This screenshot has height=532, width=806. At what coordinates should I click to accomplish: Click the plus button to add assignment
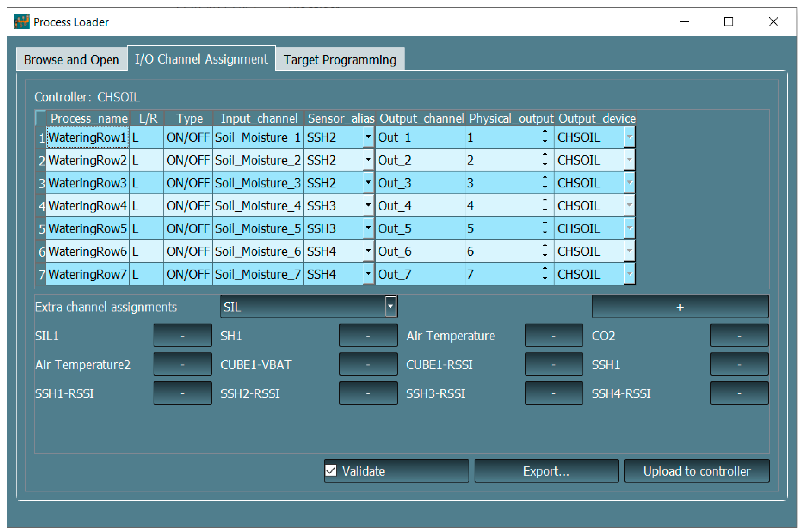point(680,307)
